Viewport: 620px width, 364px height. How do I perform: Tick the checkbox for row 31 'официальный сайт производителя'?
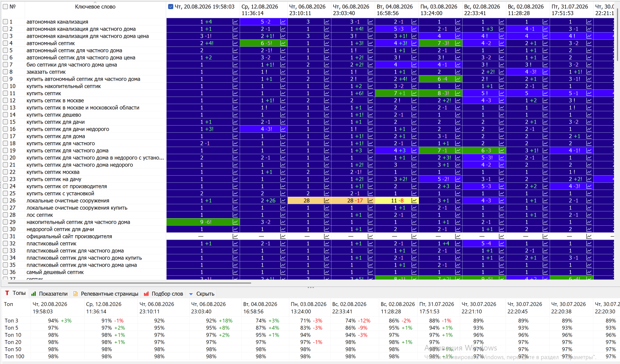6,236
